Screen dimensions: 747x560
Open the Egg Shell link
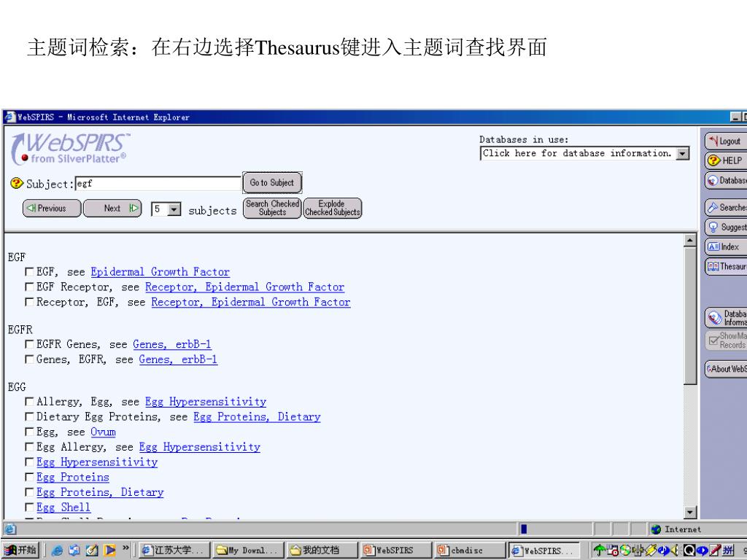(x=63, y=507)
